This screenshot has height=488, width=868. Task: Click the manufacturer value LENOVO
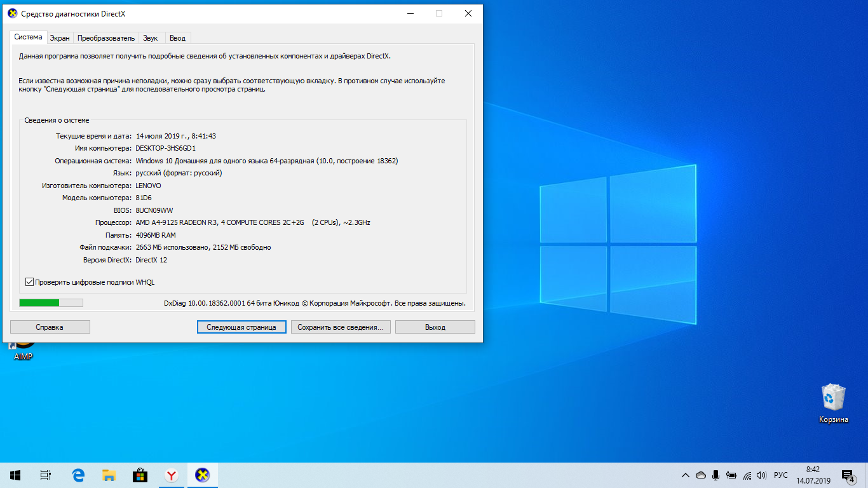[x=148, y=186]
